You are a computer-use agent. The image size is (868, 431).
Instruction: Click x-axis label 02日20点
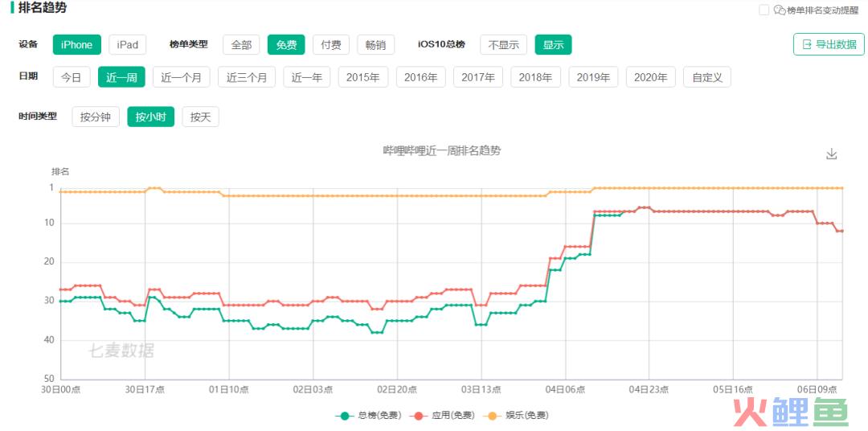tap(397, 389)
